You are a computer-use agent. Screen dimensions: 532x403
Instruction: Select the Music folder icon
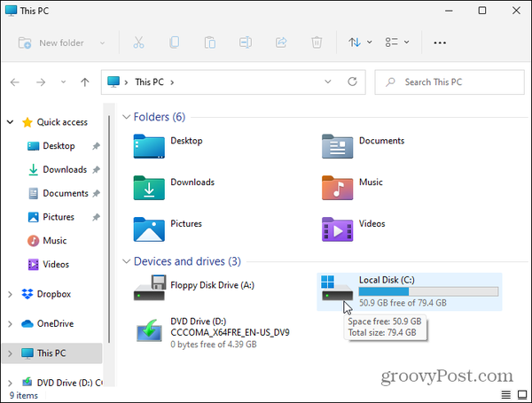[x=337, y=188]
